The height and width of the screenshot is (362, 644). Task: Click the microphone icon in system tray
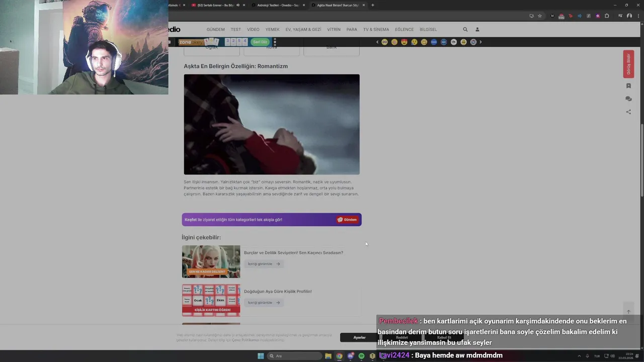(587, 356)
